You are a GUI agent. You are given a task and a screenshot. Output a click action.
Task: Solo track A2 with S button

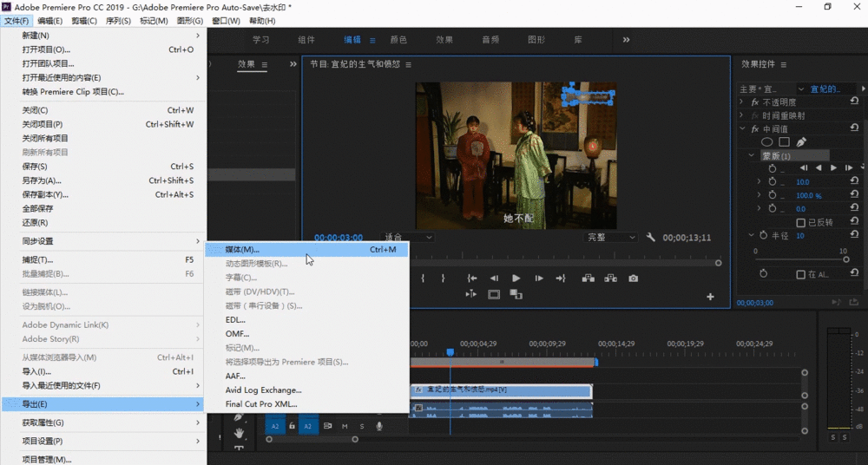pos(362,426)
